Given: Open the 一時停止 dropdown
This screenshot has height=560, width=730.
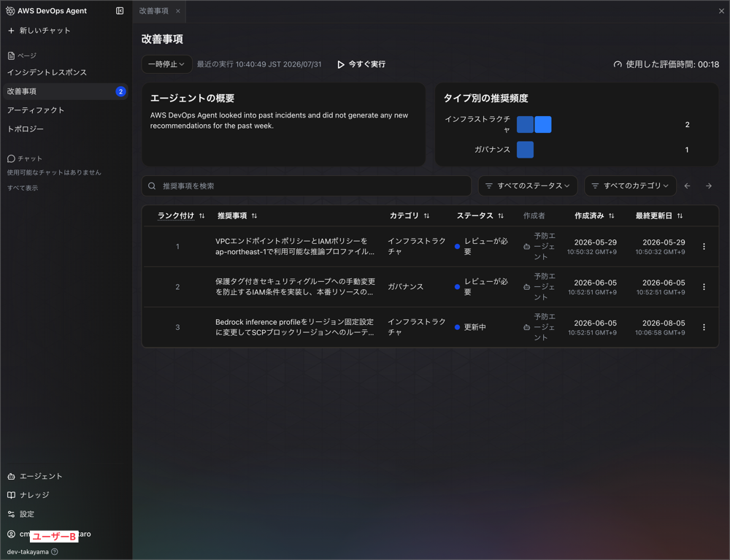Looking at the screenshot, I should pyautogui.click(x=166, y=64).
